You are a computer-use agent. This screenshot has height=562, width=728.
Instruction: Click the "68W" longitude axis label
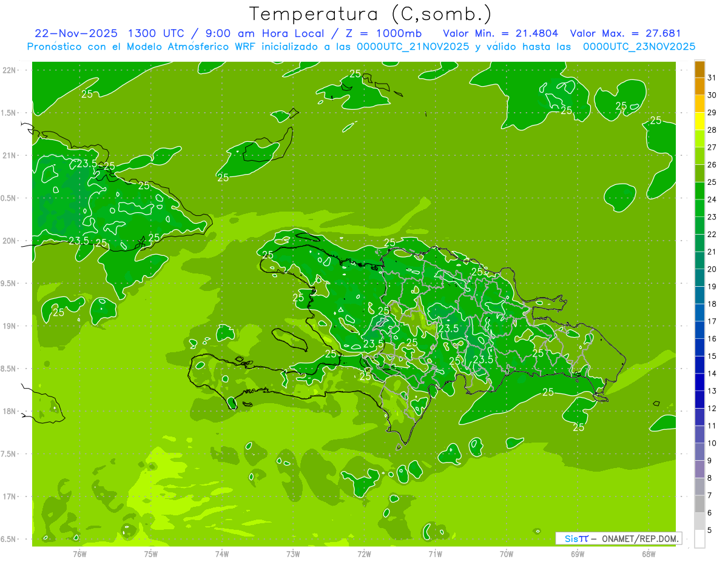click(649, 554)
